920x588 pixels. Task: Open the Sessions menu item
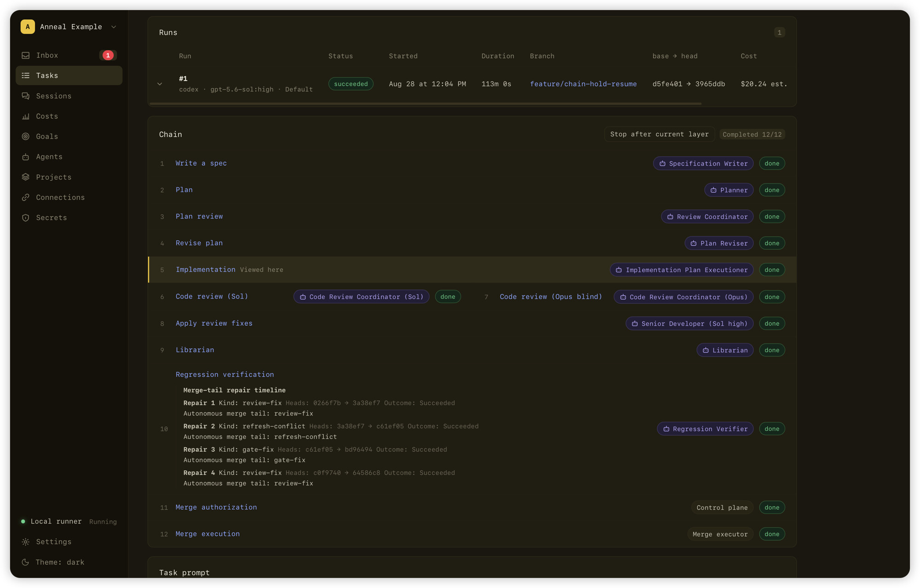tap(69, 96)
